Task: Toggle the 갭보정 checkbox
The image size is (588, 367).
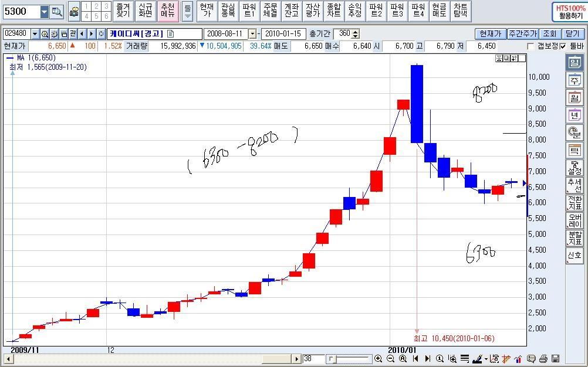Action: coord(530,46)
